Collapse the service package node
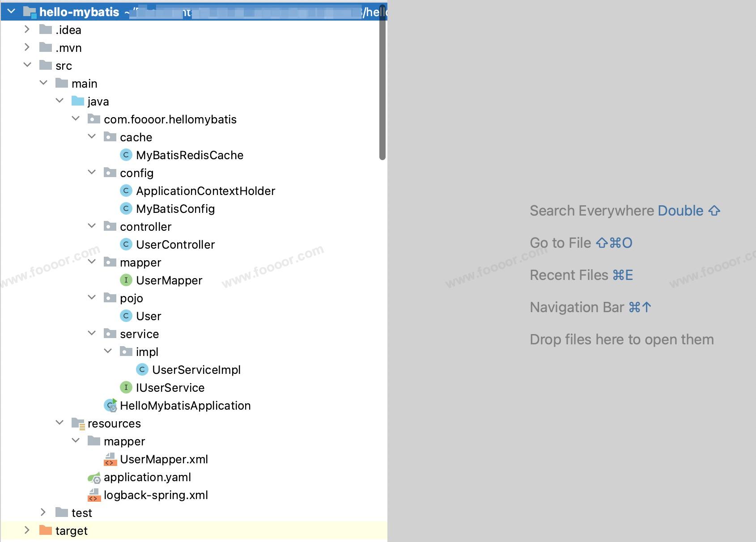756x542 pixels. pos(91,334)
